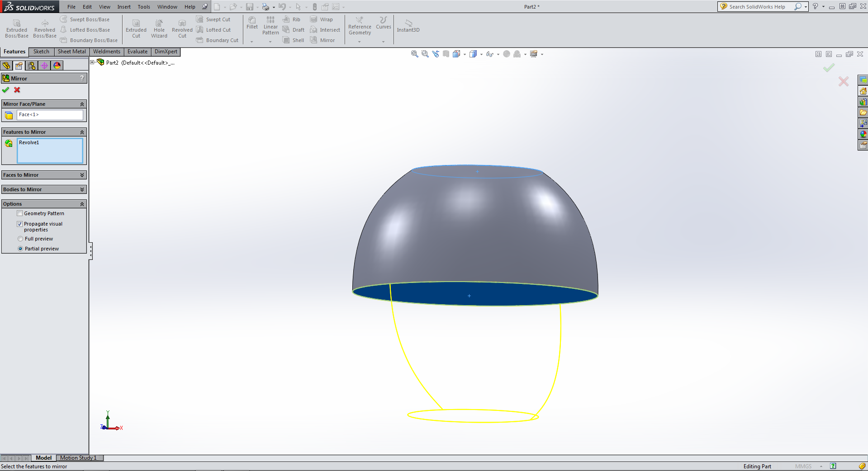This screenshot has width=868, height=471.
Task: Choose the Swept Cut tool
Action: click(213, 19)
